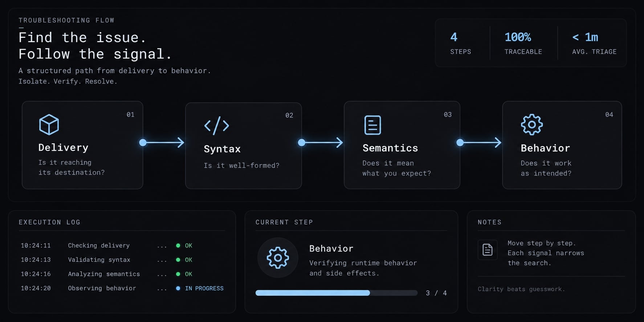The image size is (644, 322).
Task: Click "Does it mean what you expect?" text
Action: coord(397,168)
